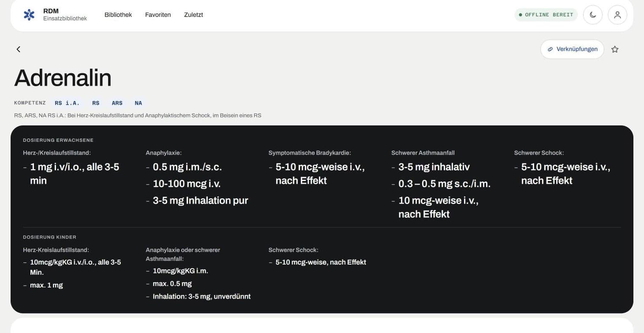
Task: Open the user profile icon
Action: pyautogui.click(x=617, y=15)
